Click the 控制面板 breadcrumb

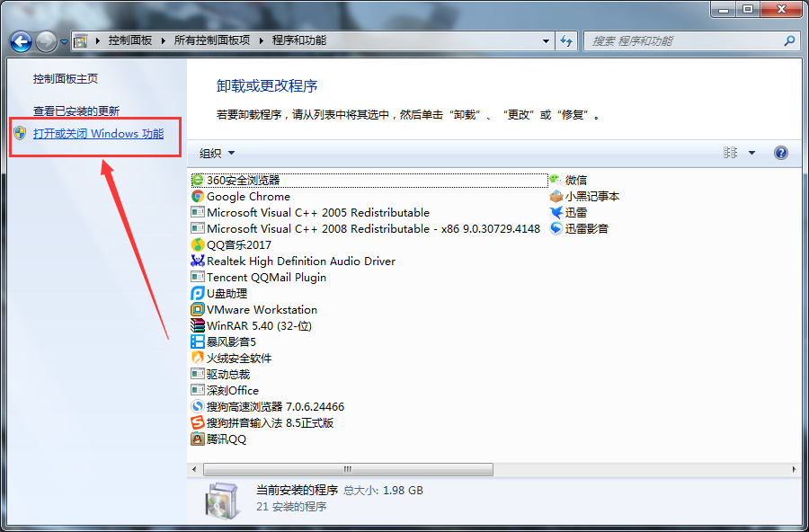coord(130,40)
